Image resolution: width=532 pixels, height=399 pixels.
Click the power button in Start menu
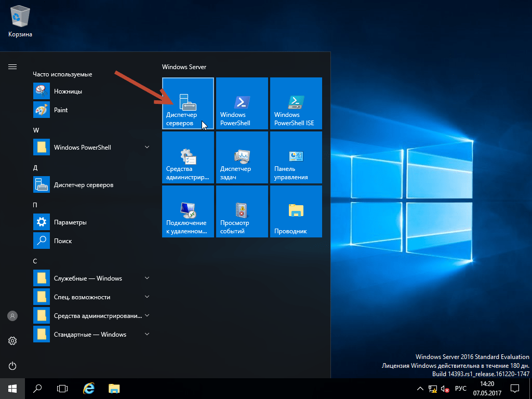pos(12,365)
